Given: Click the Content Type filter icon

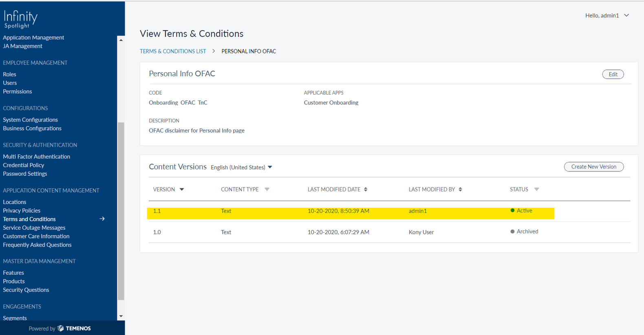Looking at the screenshot, I should coord(267,189).
